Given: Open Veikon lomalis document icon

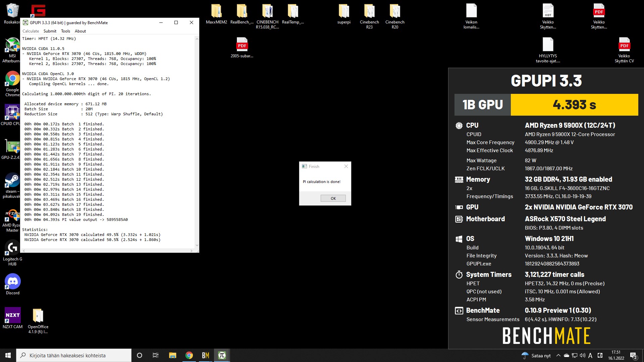Looking at the screenshot, I should tap(471, 16).
